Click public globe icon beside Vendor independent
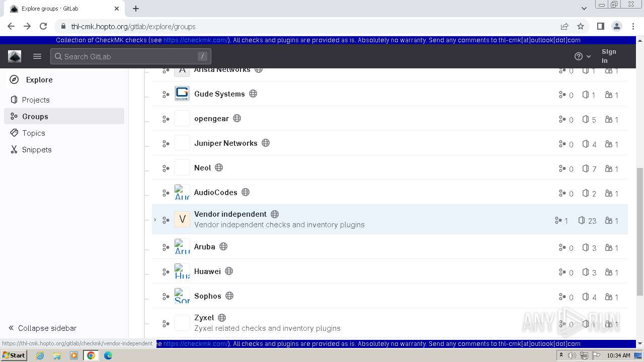Screen dimensions: 644x362 (x=275, y=214)
